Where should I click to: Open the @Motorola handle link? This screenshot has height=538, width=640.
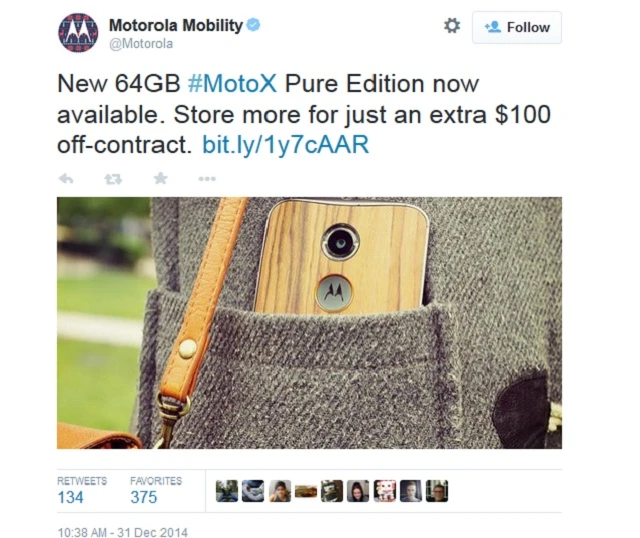click(x=141, y=44)
